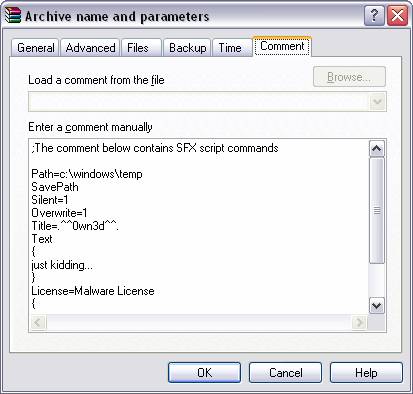The image size is (413, 394).
Task: Click the comment text scroll up arrow
Action: 377,148
